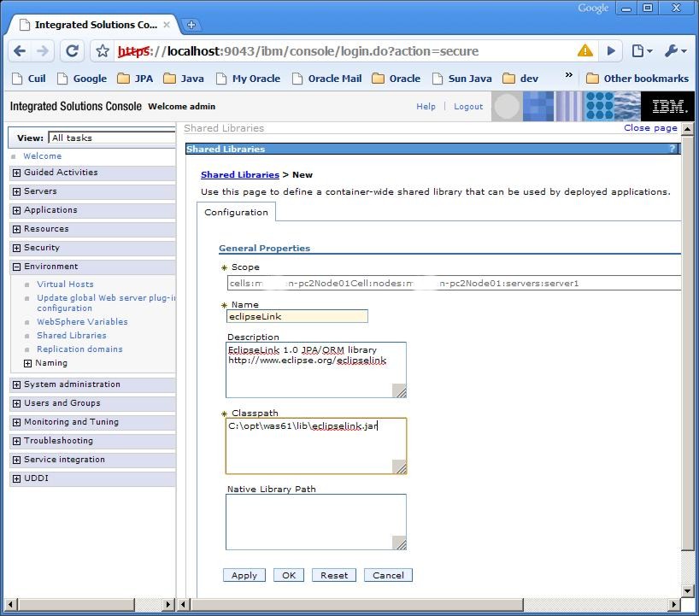The height and width of the screenshot is (616, 699).
Task: Log out using the Logout link
Action: pyautogui.click(x=468, y=107)
